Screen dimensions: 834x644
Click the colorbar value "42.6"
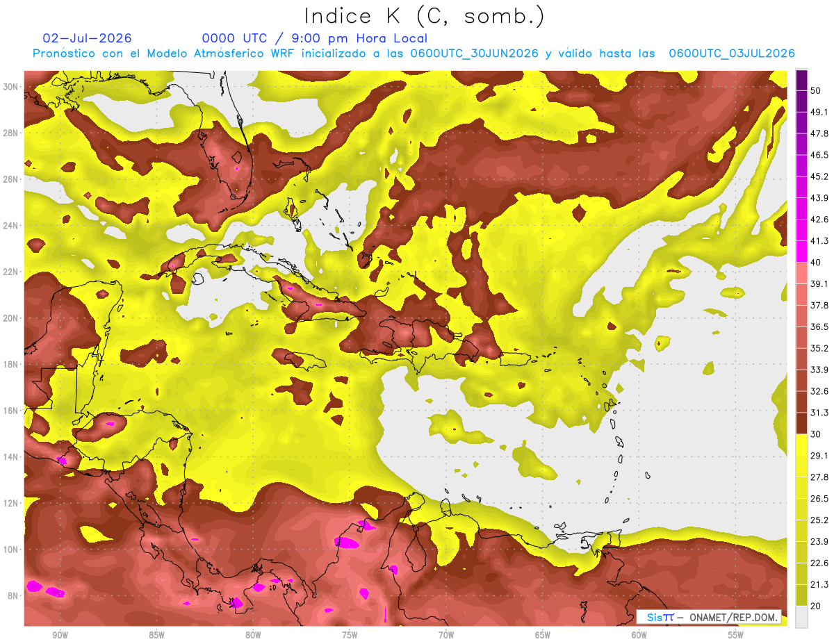pyautogui.click(x=819, y=220)
